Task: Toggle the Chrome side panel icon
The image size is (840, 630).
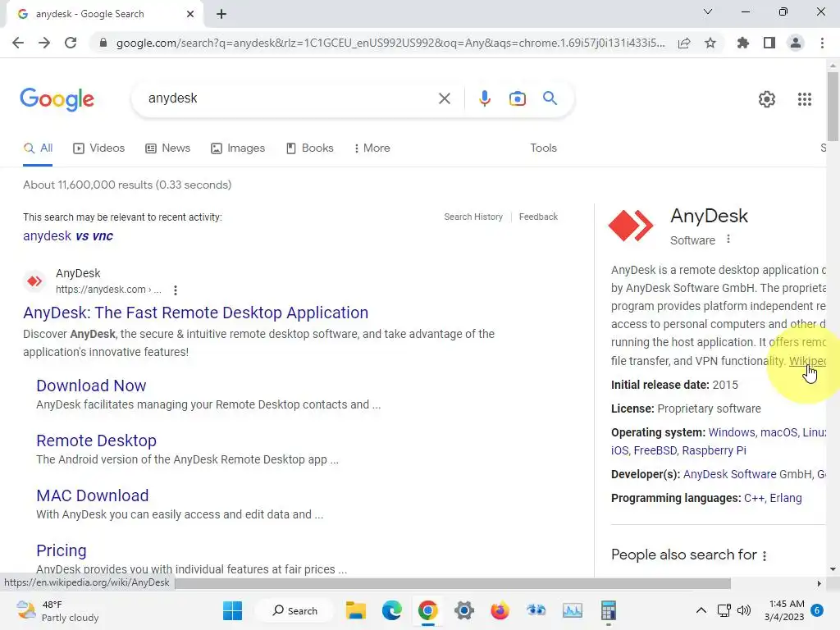Action: click(769, 43)
